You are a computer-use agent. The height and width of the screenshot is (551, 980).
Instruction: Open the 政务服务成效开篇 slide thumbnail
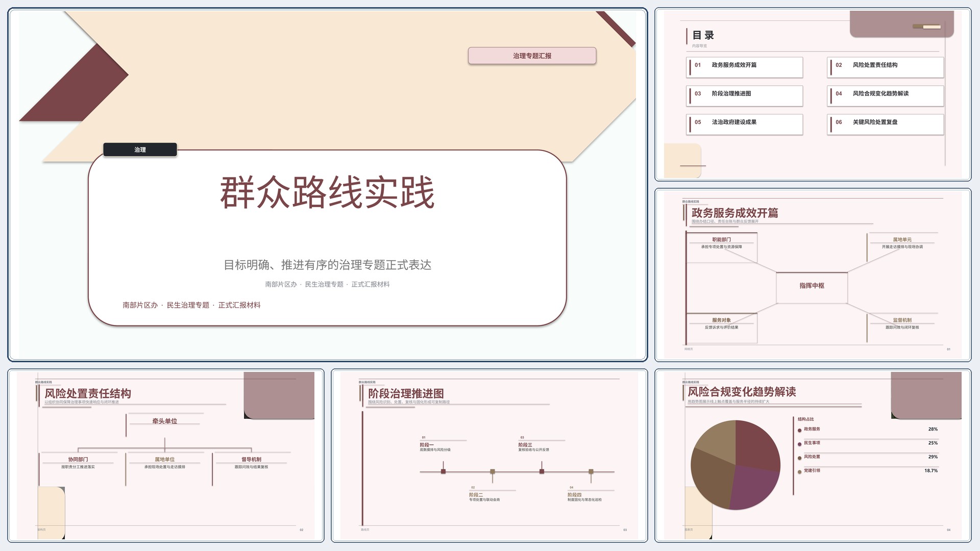tap(813, 275)
